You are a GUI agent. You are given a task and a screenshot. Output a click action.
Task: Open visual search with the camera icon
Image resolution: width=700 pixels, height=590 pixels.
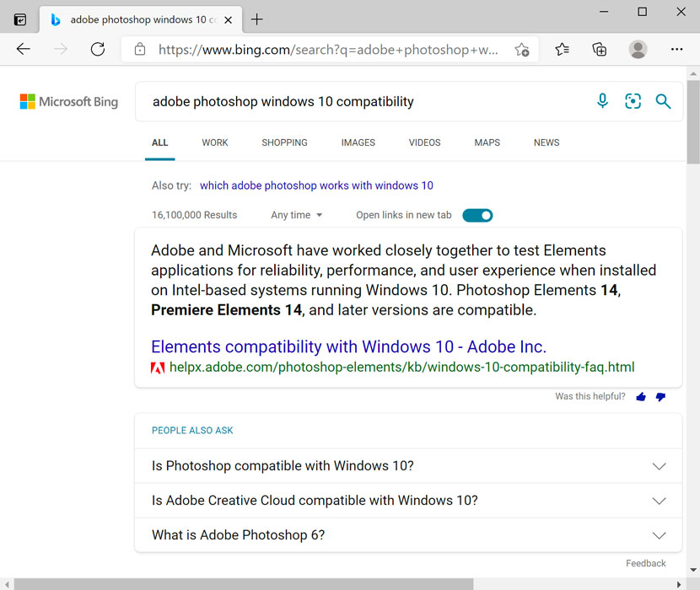[633, 101]
